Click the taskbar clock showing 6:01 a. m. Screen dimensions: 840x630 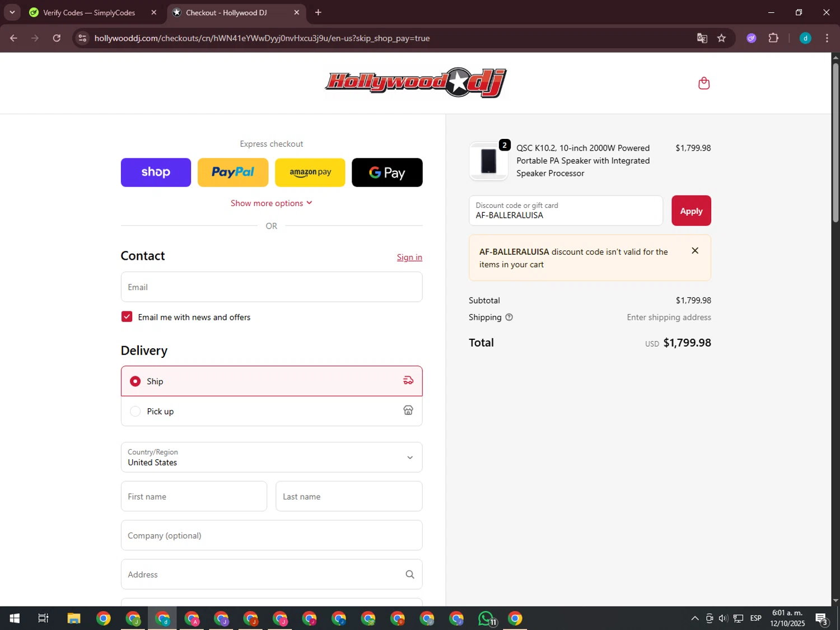[787, 618]
